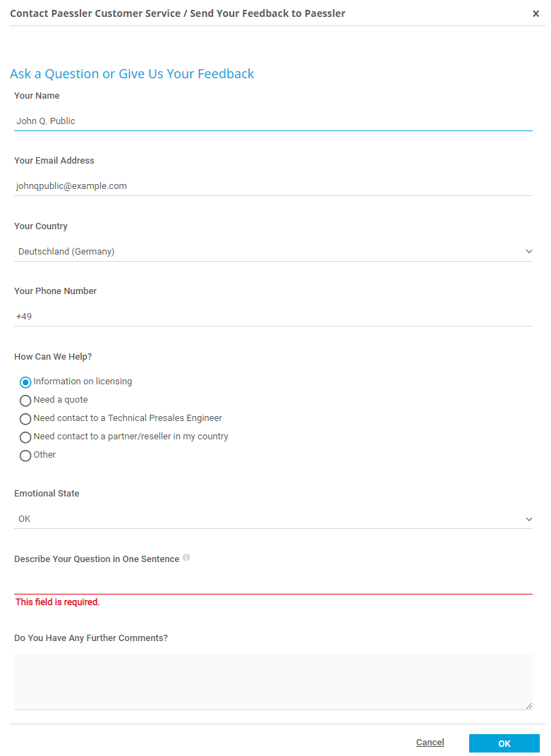Click the Cancel link
Screen dimensions: 551x756
coord(430,743)
